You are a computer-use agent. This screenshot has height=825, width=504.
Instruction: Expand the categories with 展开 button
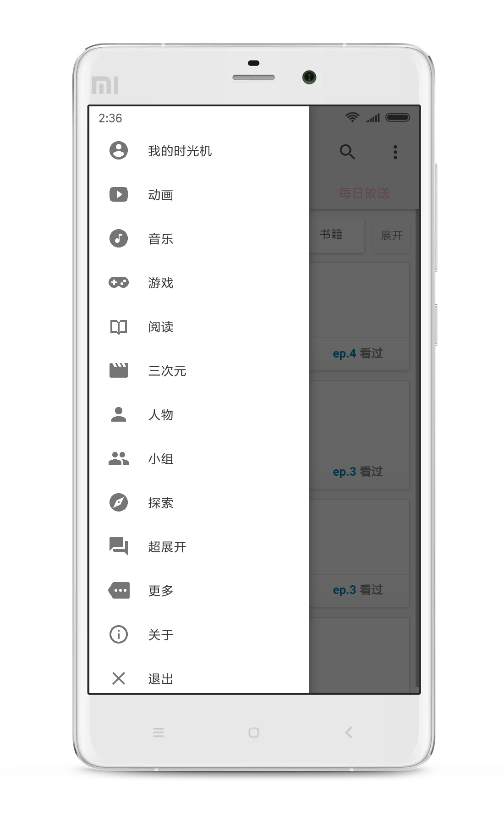tap(392, 236)
